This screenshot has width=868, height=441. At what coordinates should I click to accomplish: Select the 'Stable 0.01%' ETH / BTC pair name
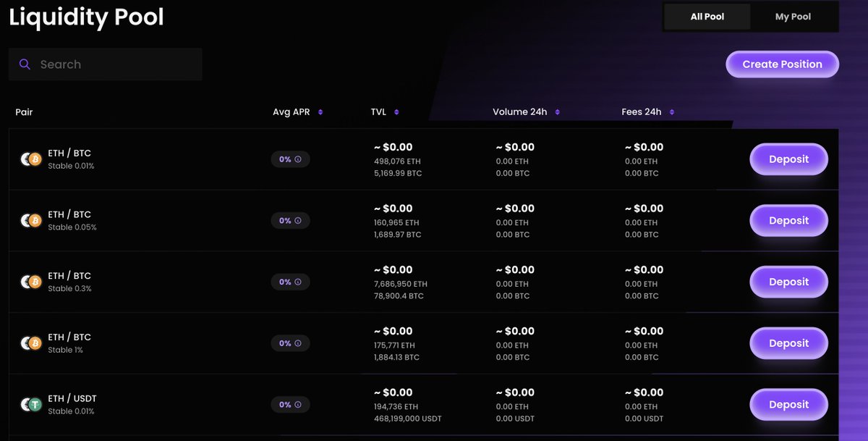point(69,154)
